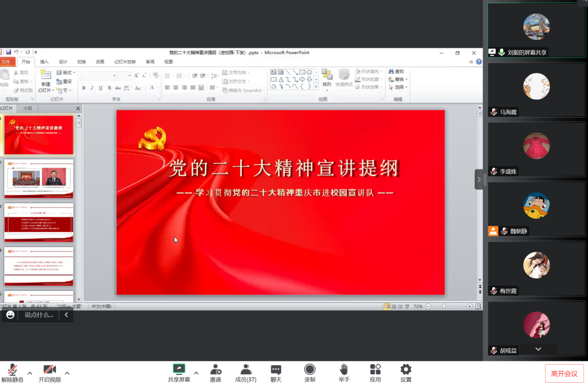Image resolution: width=588 pixels, height=385 pixels.
Task: Click the 离开会议 leave meeting button
Action: pyautogui.click(x=564, y=373)
